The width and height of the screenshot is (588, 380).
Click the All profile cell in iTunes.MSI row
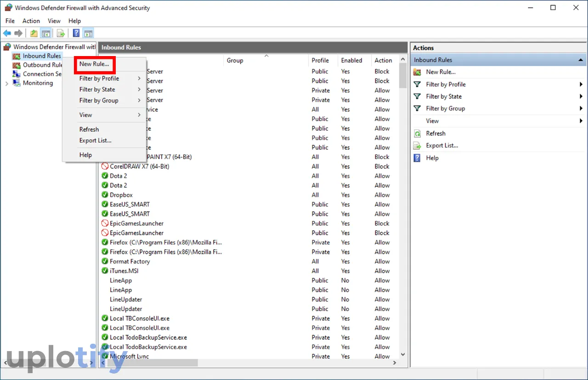click(315, 271)
